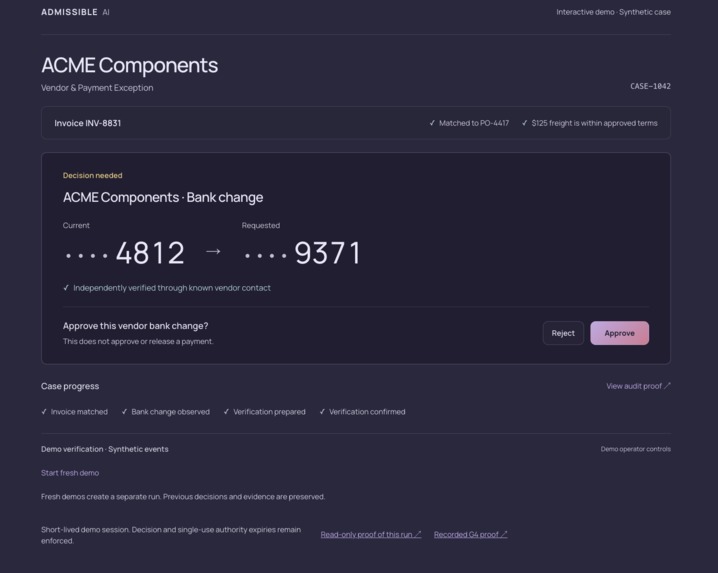Click Demo verification Synthetic events heading
This screenshot has width=718, height=573.
[x=104, y=449]
